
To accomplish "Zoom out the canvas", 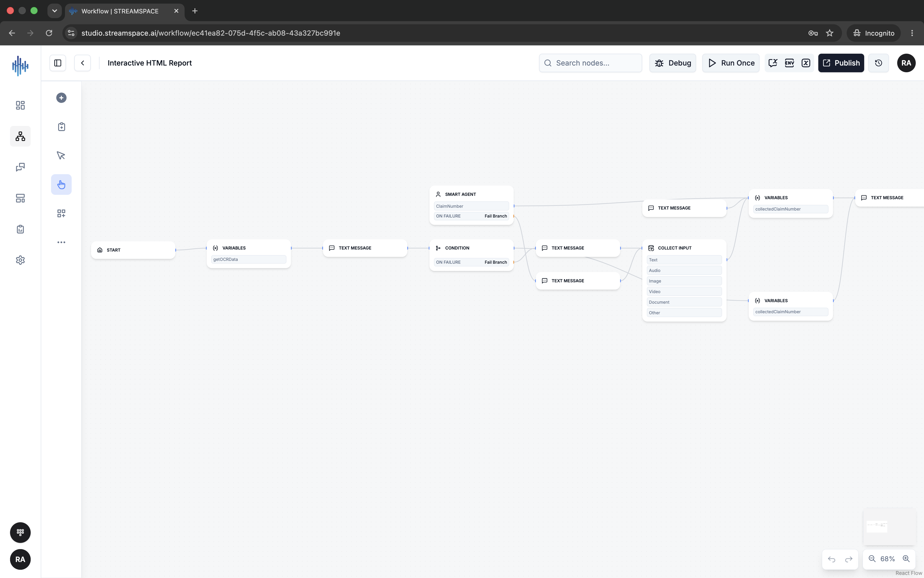I will tap(872, 559).
